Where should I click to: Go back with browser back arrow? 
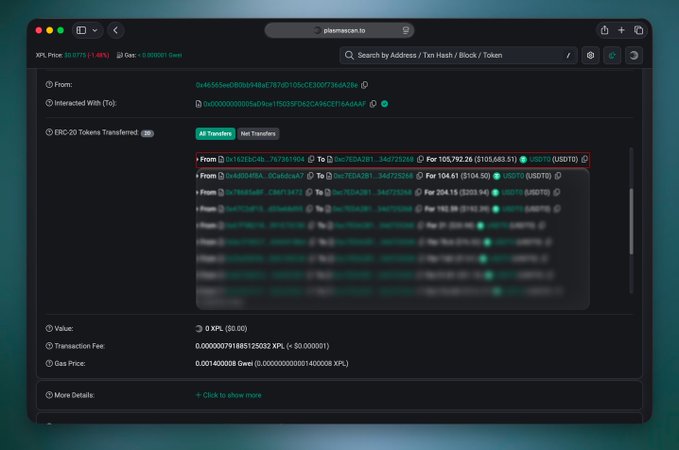(x=116, y=30)
